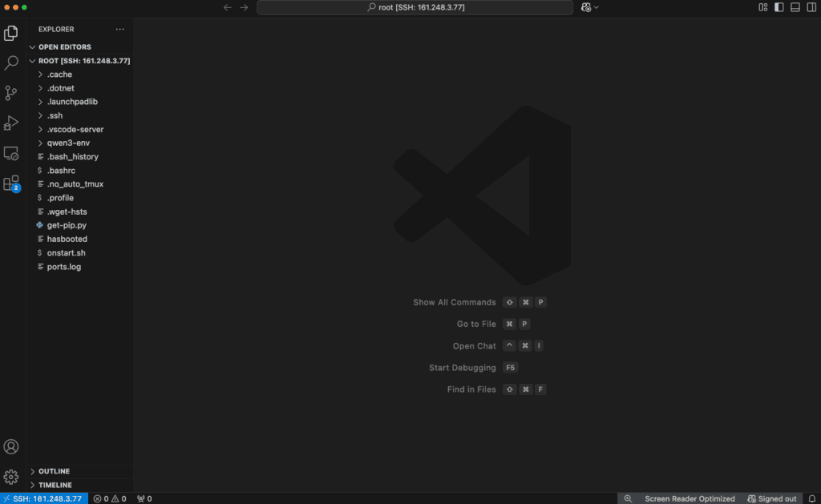
Task: Open the Accounts menu icon
Action: pyautogui.click(x=11, y=446)
